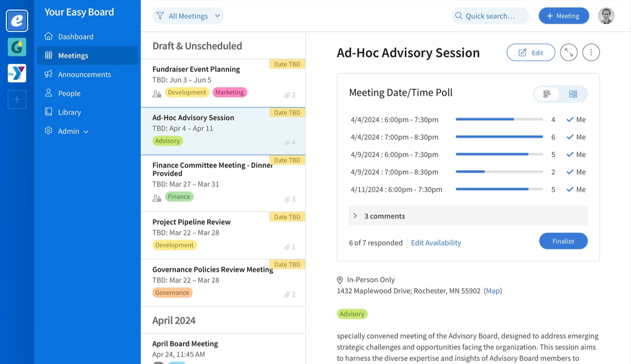631x364 pixels.
Task: Add a new organization with plus icon
Action: (x=17, y=99)
